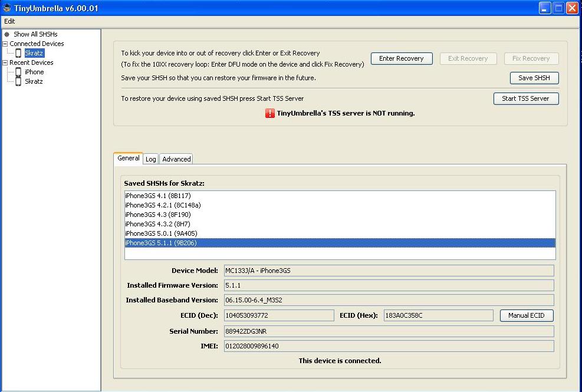Click the TinyUmbrella title bar icon

6,8
